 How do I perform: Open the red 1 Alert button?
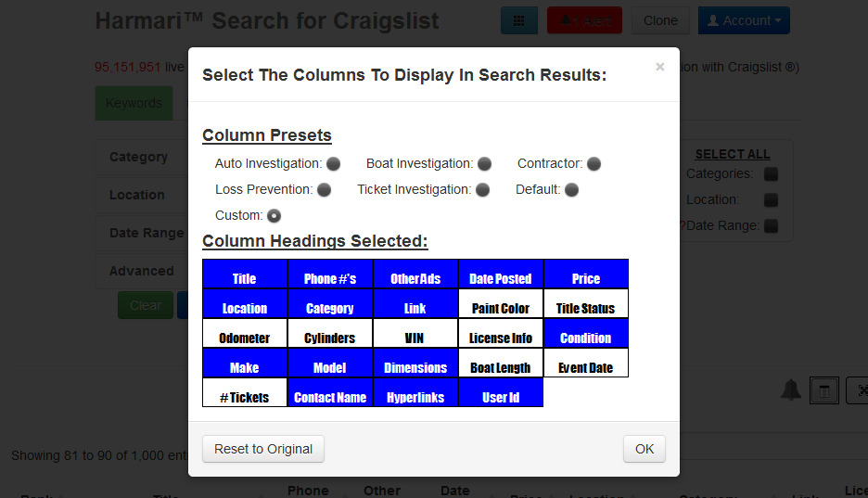click(x=584, y=20)
